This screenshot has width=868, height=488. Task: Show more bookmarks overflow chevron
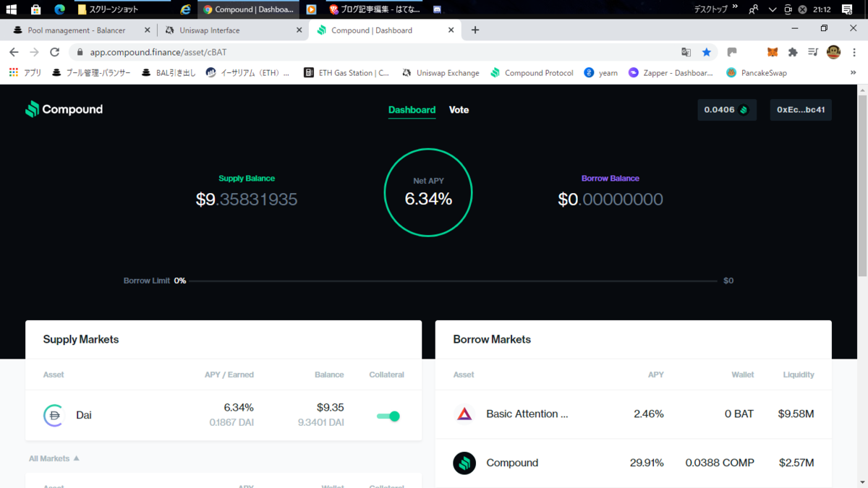(x=853, y=73)
